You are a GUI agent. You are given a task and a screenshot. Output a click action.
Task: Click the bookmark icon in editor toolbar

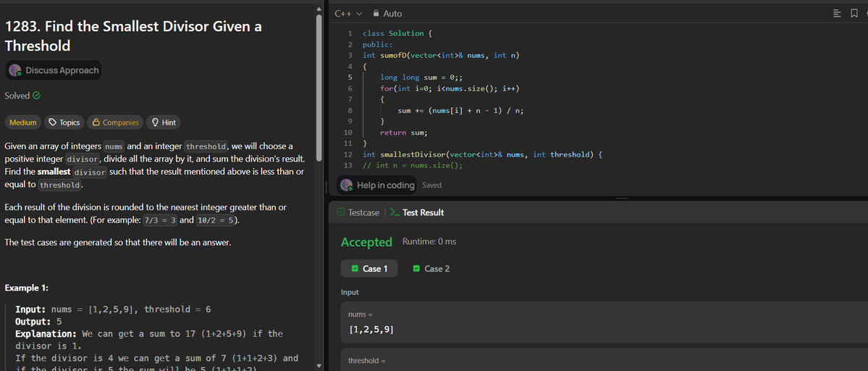(x=854, y=13)
